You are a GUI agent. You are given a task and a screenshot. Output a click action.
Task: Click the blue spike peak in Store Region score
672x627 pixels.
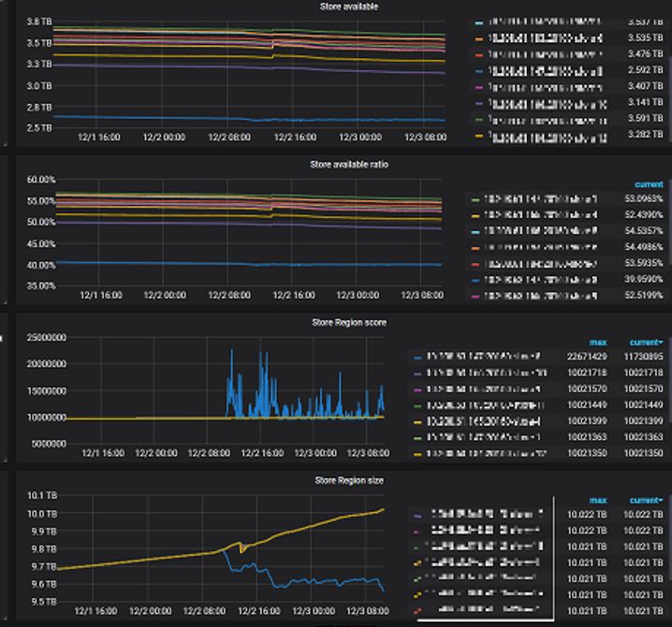click(x=231, y=349)
